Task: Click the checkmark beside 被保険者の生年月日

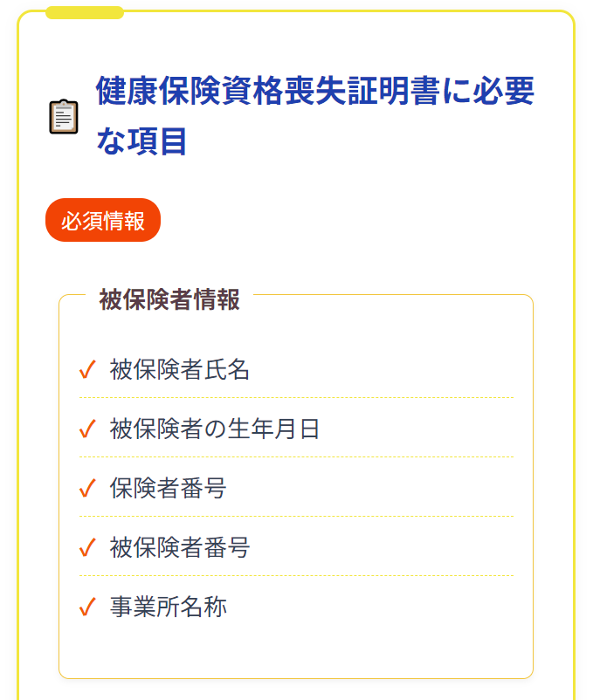Action: click(87, 429)
